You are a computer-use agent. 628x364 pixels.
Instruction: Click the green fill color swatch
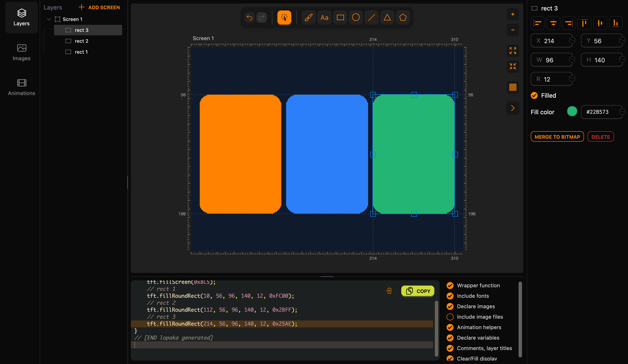click(572, 111)
